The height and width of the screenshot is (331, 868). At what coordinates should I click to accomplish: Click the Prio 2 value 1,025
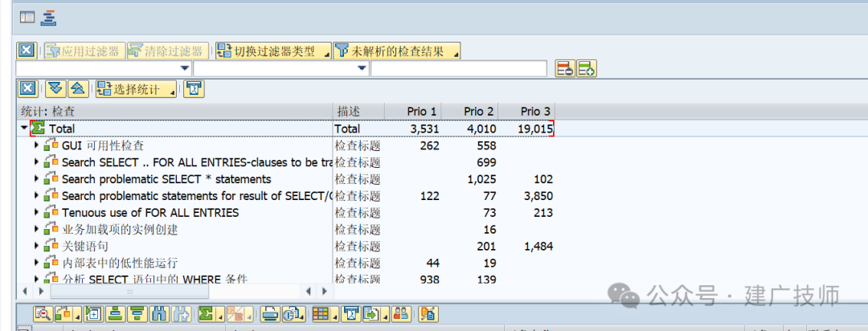coord(481,179)
